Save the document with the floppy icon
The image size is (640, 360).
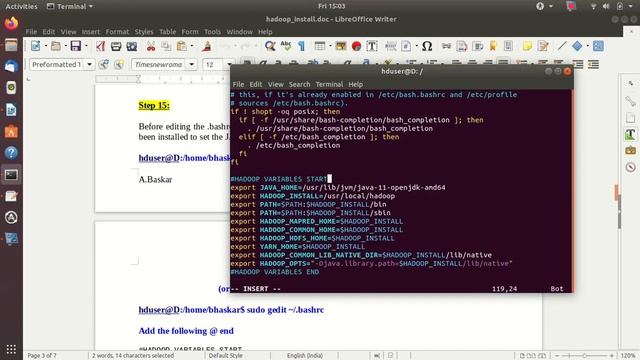pyautogui.click(x=76, y=46)
